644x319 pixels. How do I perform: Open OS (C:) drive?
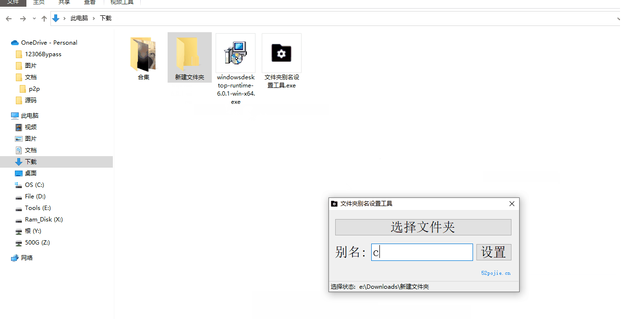tap(34, 185)
